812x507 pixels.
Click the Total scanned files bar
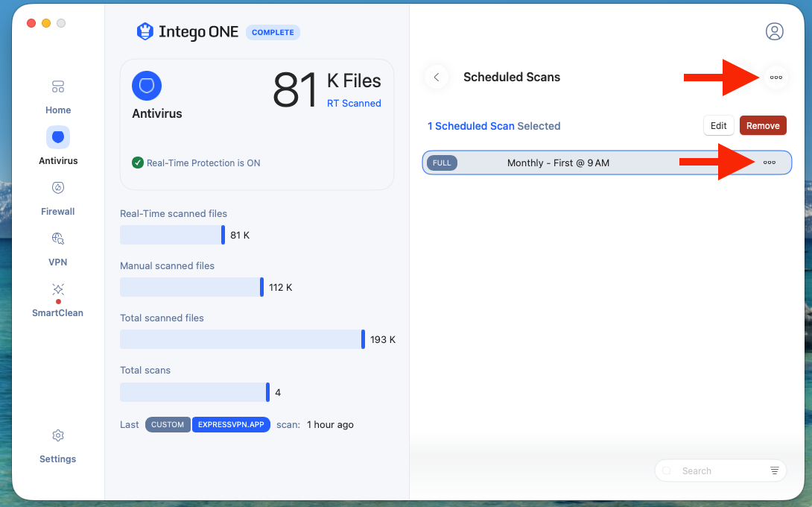click(242, 339)
